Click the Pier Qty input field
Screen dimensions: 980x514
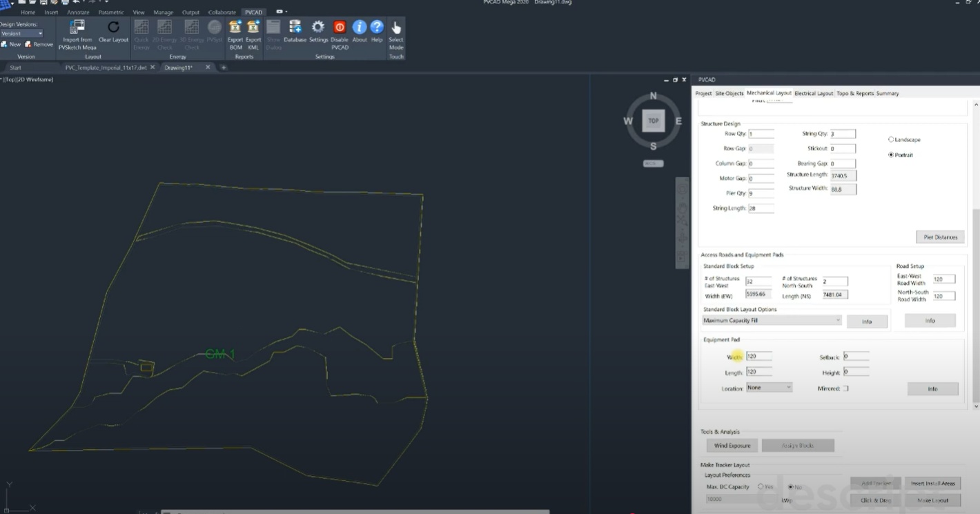point(761,194)
